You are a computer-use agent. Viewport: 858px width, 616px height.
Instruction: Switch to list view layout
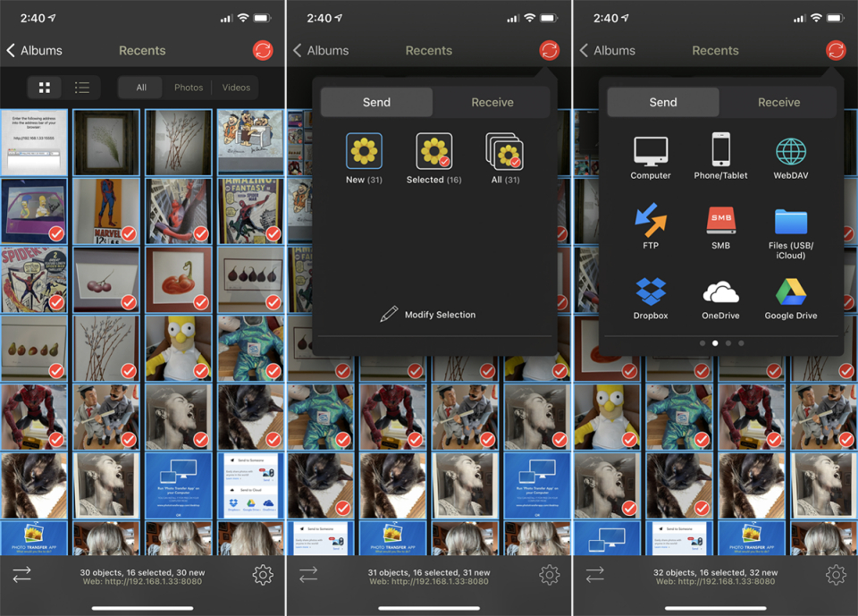point(82,88)
